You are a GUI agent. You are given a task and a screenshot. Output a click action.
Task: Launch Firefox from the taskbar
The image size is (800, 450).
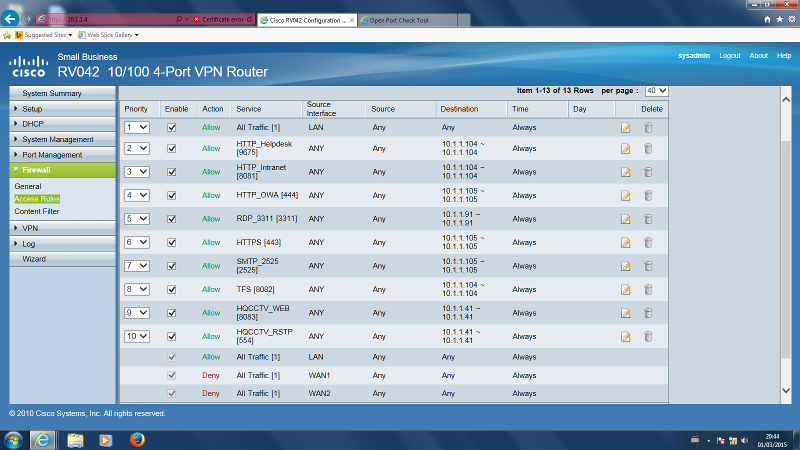tap(137, 440)
